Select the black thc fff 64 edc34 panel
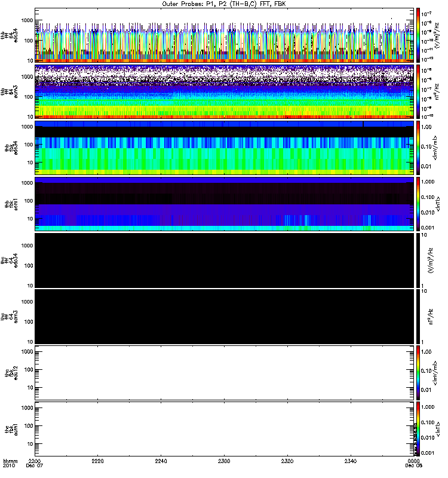 pyautogui.click(x=225, y=261)
